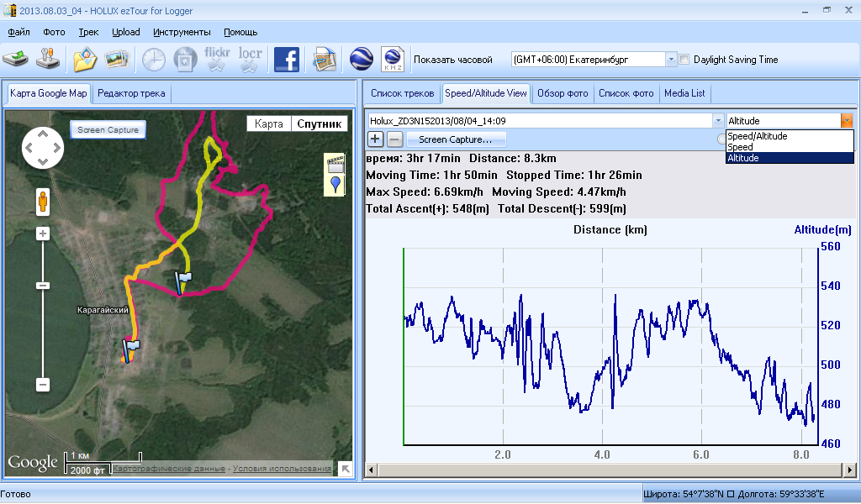The image size is (861, 504).
Task: Click the chart scrollbar right arrow
Action: click(849, 470)
